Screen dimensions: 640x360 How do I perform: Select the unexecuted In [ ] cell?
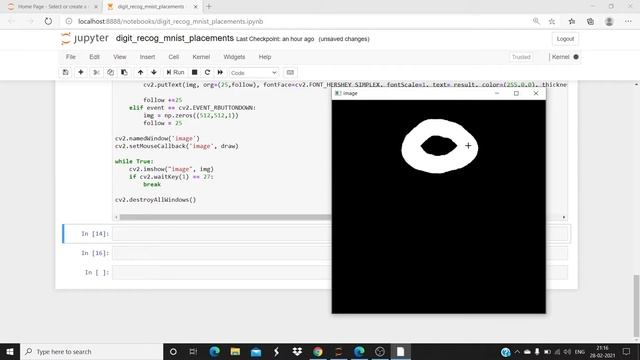341,272
